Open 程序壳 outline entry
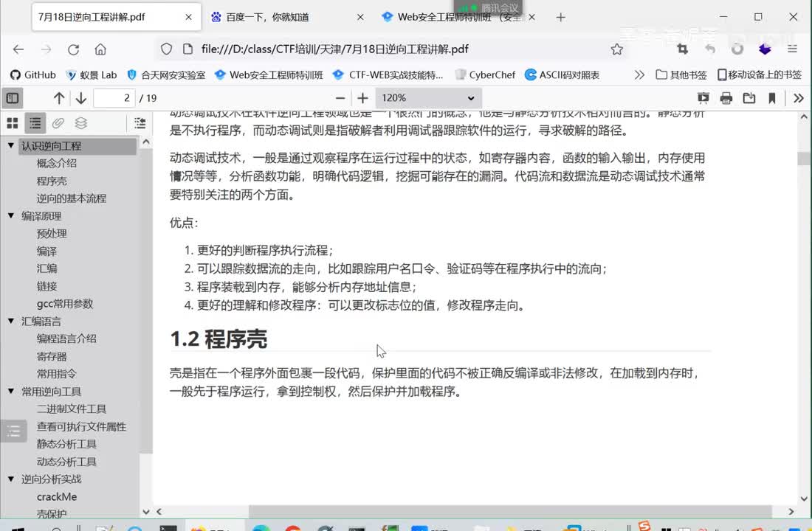Image resolution: width=812 pixels, height=531 pixels. click(52, 181)
